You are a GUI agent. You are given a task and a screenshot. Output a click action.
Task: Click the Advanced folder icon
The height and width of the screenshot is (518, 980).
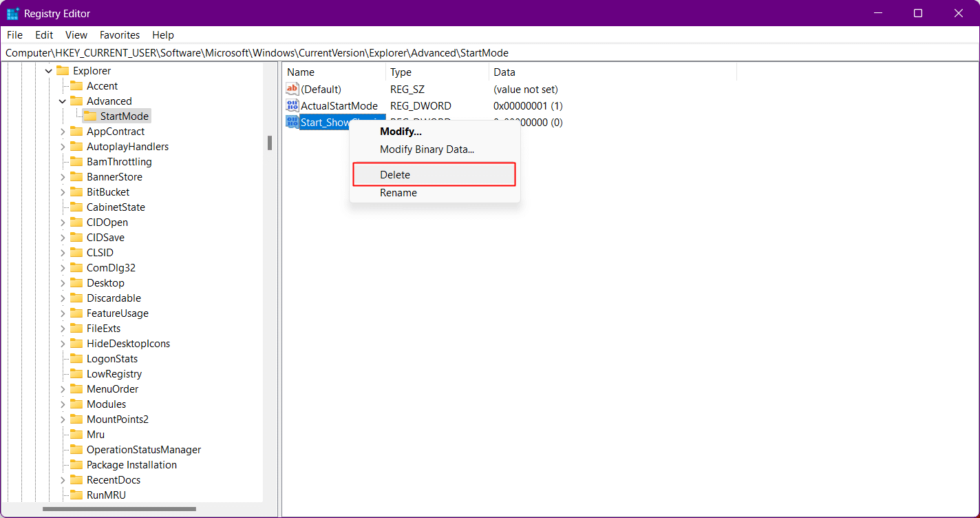pos(76,101)
